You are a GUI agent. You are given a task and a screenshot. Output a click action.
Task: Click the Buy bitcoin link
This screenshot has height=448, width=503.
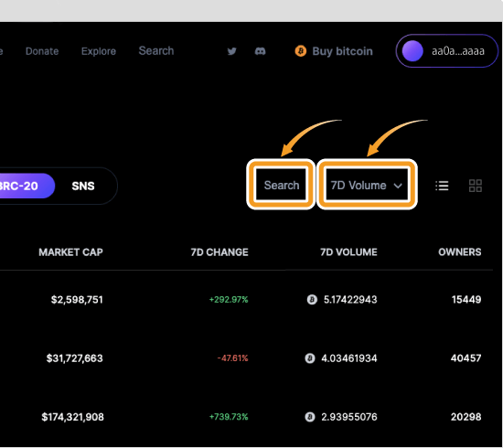[342, 51]
